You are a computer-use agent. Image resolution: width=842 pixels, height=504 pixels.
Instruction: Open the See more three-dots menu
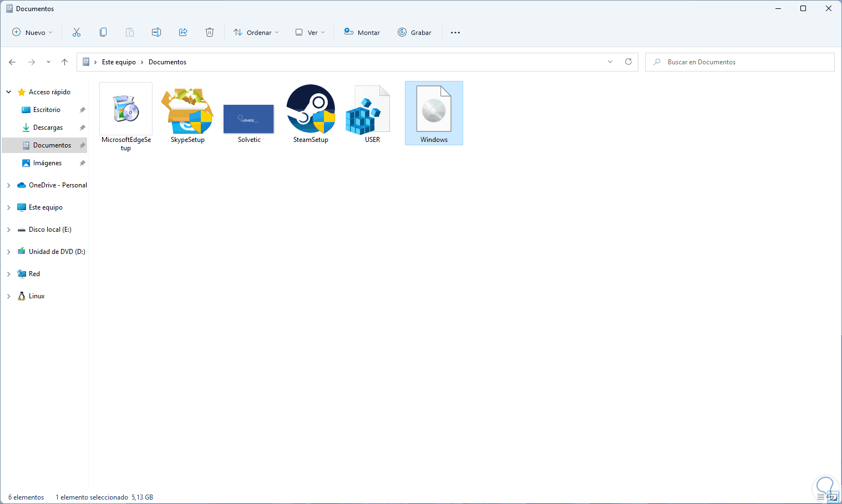[455, 33]
